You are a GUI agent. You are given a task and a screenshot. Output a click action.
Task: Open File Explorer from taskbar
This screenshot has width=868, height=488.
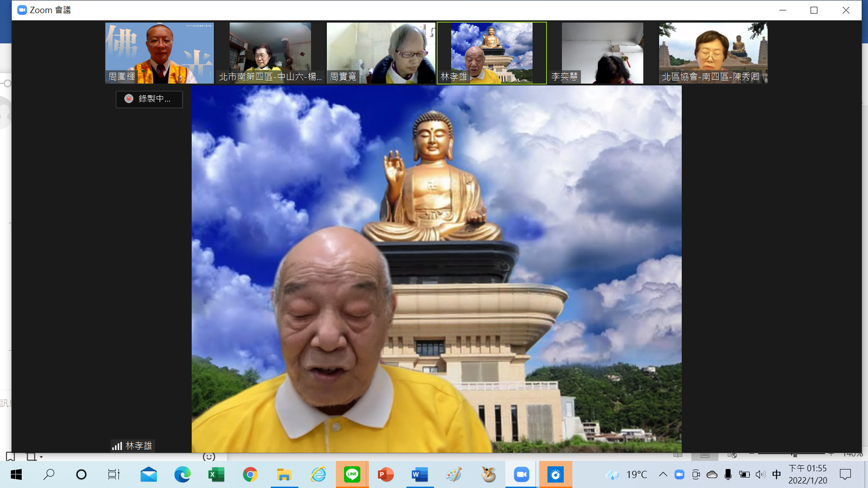point(284,474)
